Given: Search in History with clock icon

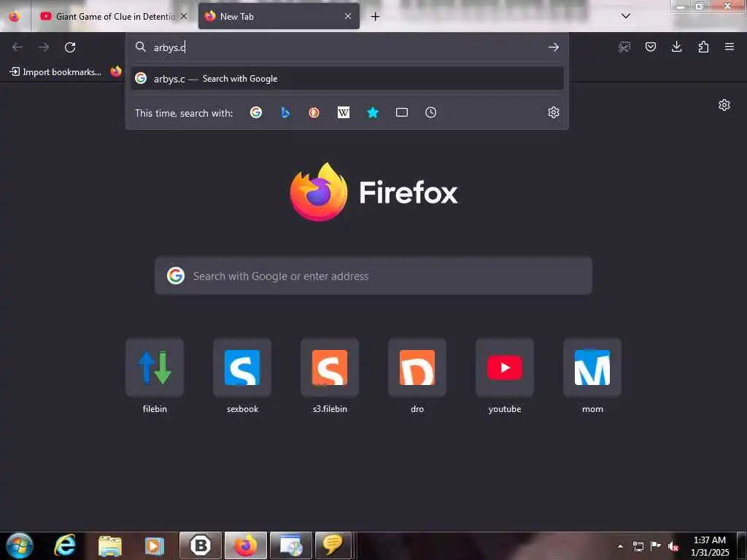Looking at the screenshot, I should (x=430, y=112).
